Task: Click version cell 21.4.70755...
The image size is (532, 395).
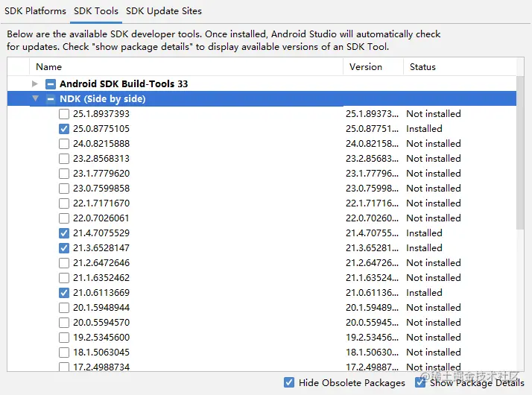Action: pyautogui.click(x=373, y=233)
